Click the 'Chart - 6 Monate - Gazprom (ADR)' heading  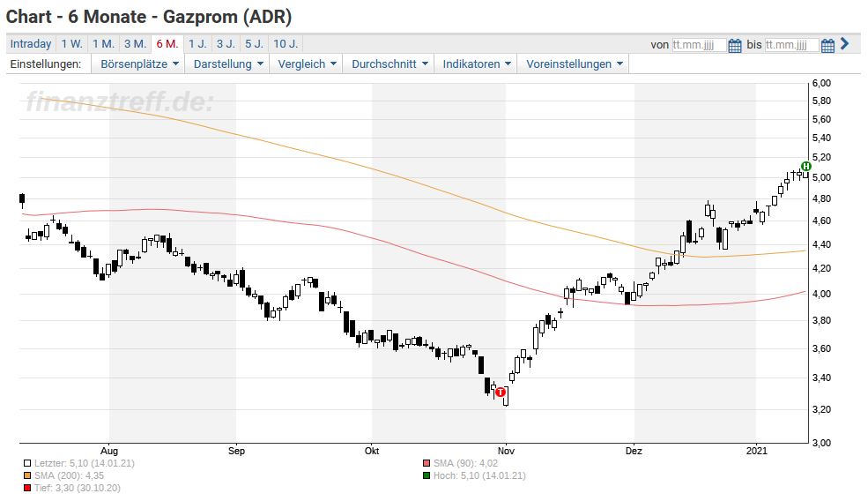(x=149, y=17)
